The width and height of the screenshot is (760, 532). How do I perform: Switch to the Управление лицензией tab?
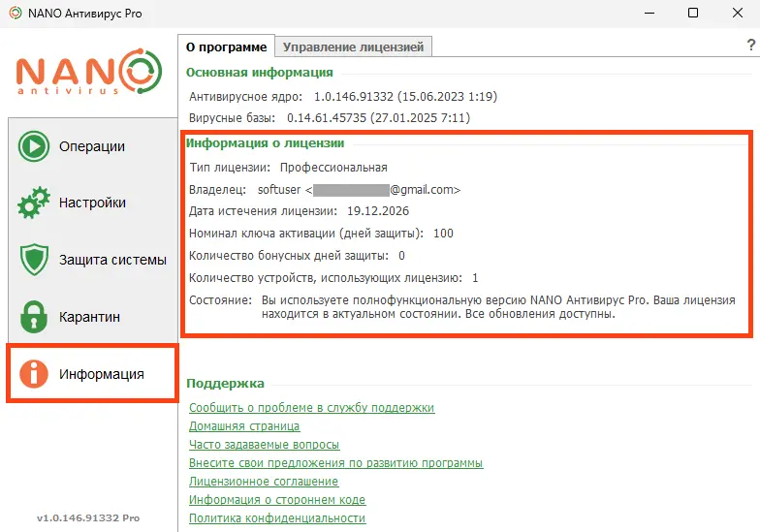tap(353, 47)
